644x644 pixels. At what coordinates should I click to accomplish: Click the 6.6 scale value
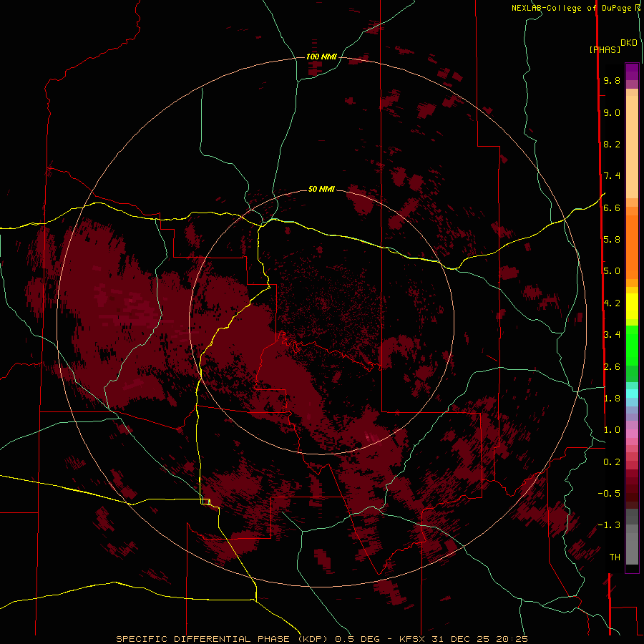tap(612, 208)
